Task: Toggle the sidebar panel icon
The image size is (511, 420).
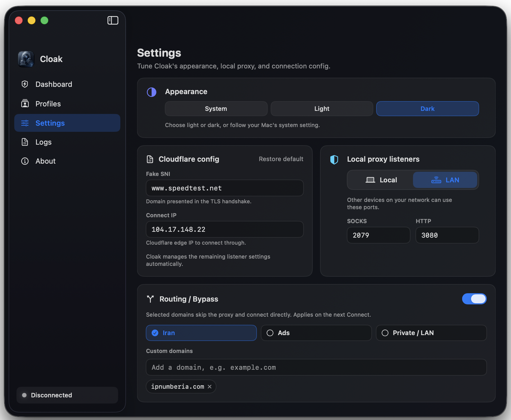Action: pyautogui.click(x=113, y=20)
